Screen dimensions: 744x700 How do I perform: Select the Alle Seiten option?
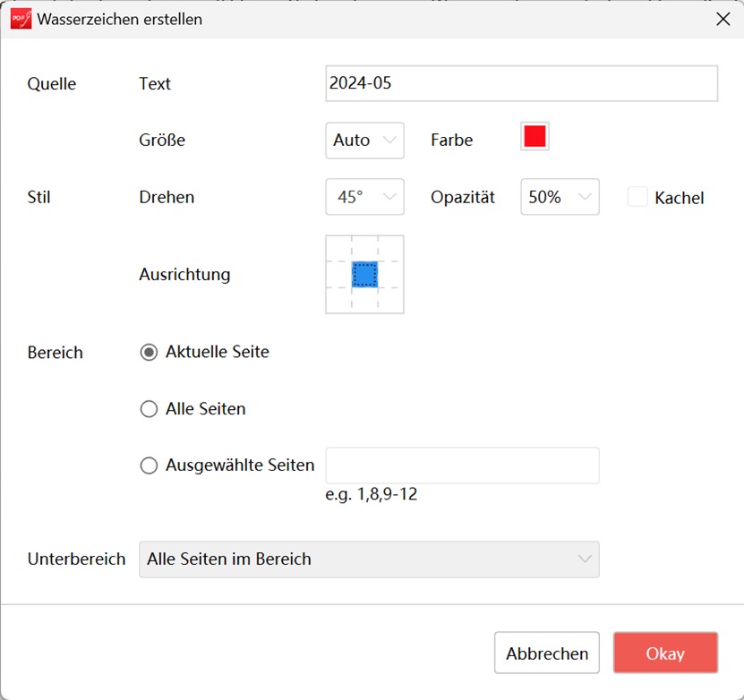[x=150, y=409]
